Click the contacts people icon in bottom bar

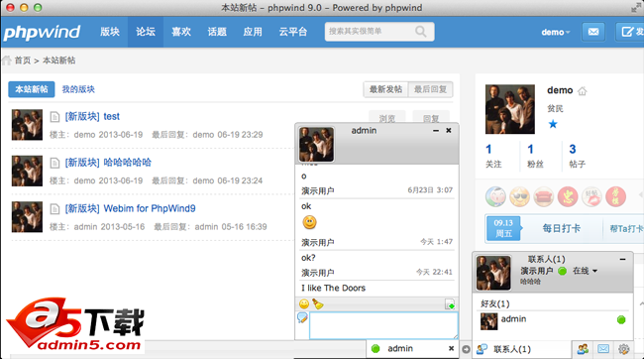583,349
